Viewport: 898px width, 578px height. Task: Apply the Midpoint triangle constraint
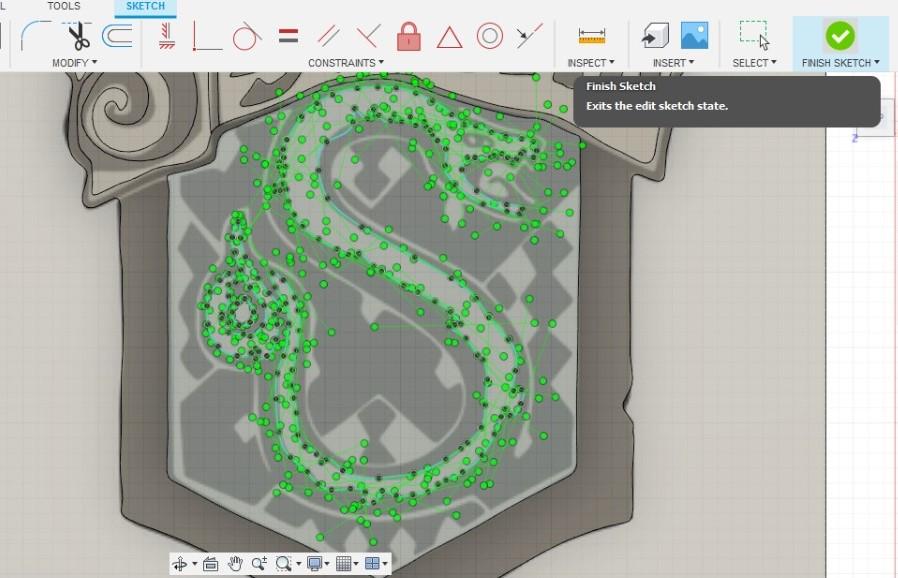click(449, 38)
